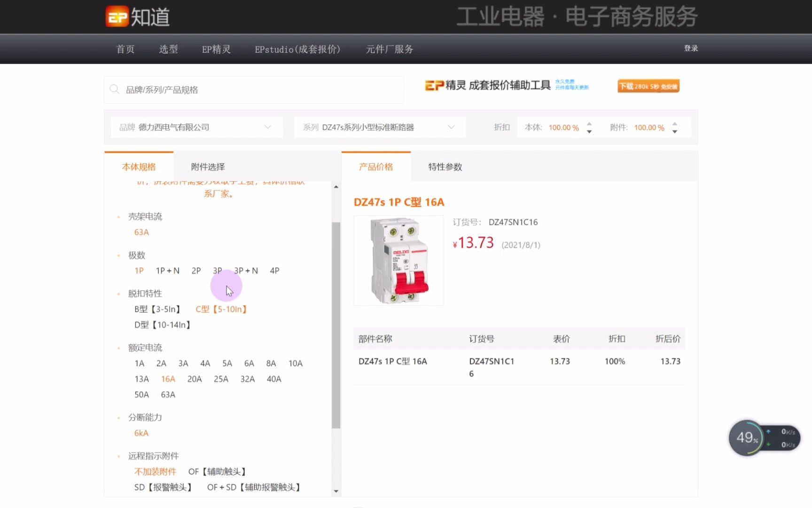This screenshot has width=812, height=508.
Task: Choose 6A rated current
Action: pos(249,363)
